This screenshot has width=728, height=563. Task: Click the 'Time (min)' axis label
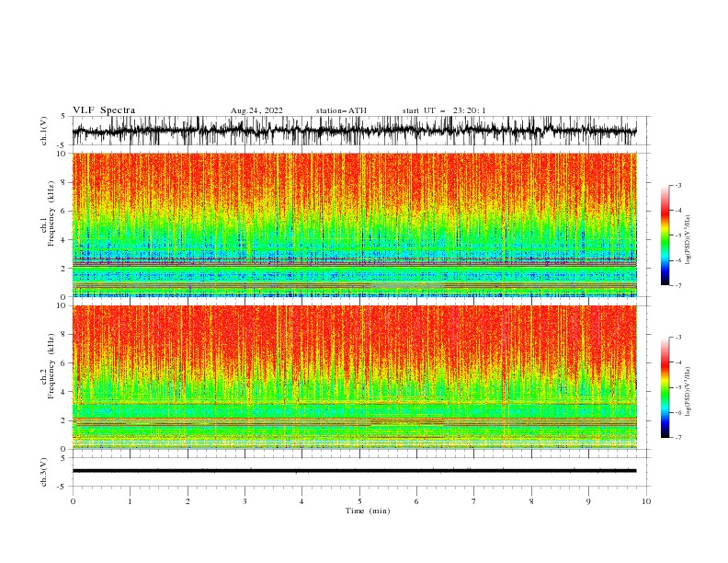pos(368,511)
